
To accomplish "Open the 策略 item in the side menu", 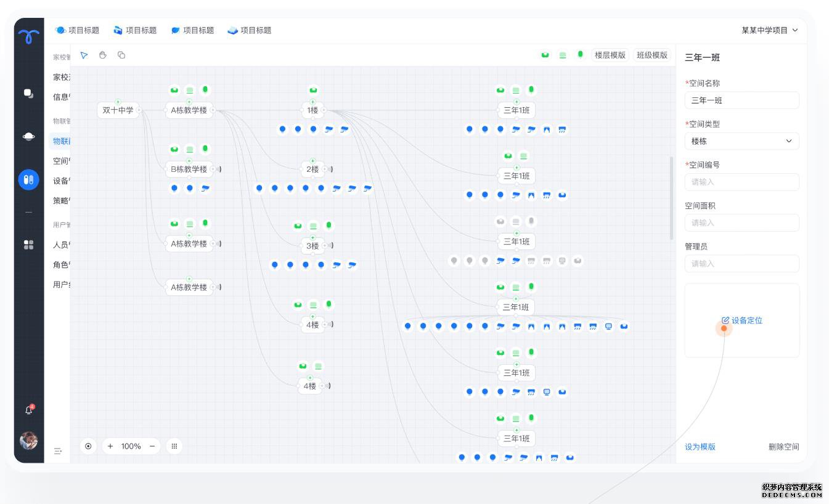I will pos(61,200).
